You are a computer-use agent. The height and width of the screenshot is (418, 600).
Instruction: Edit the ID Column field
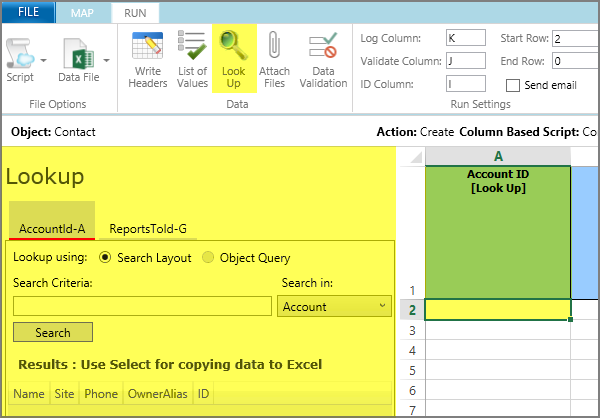466,84
